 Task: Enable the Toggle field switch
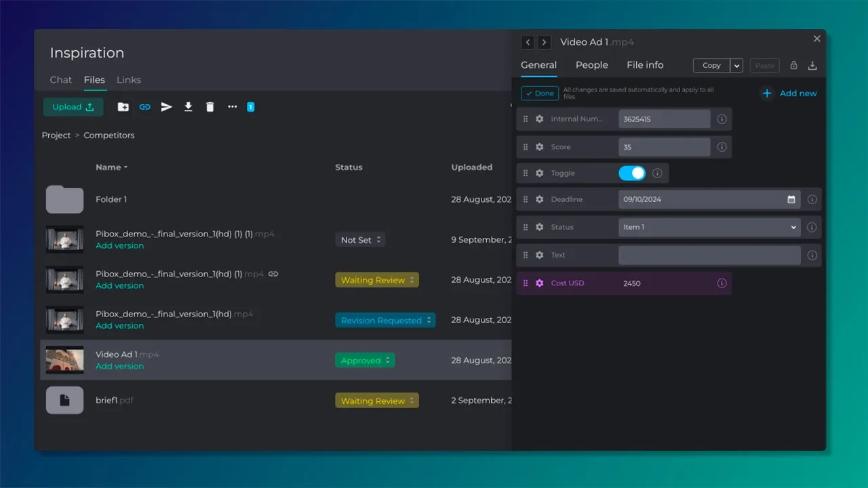pos(632,173)
